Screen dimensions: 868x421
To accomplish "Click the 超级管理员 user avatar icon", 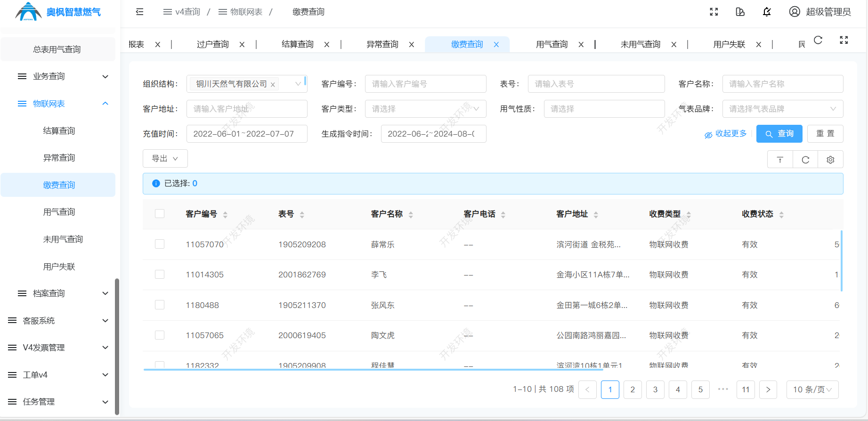I will point(795,12).
